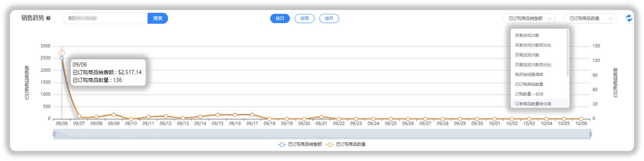Select 购买按钮赢得率 in the list

[x=529, y=74]
